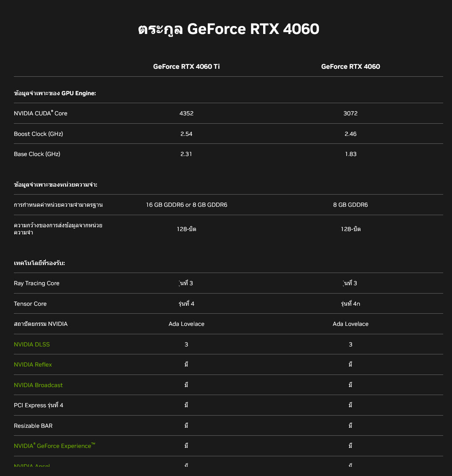The height and width of the screenshot is (476, 452).
Task: Click the 4352 CUDA Core value
Action: click(186, 113)
